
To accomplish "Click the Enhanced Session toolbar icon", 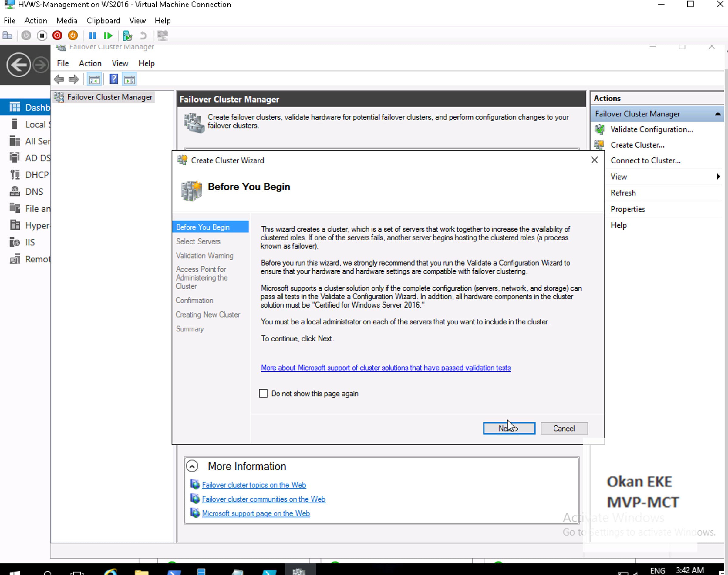I will click(x=163, y=35).
